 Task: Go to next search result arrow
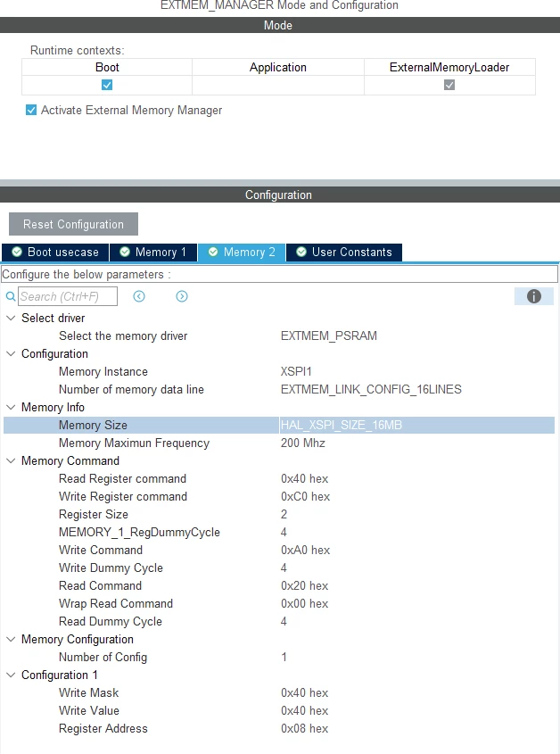[x=182, y=296]
